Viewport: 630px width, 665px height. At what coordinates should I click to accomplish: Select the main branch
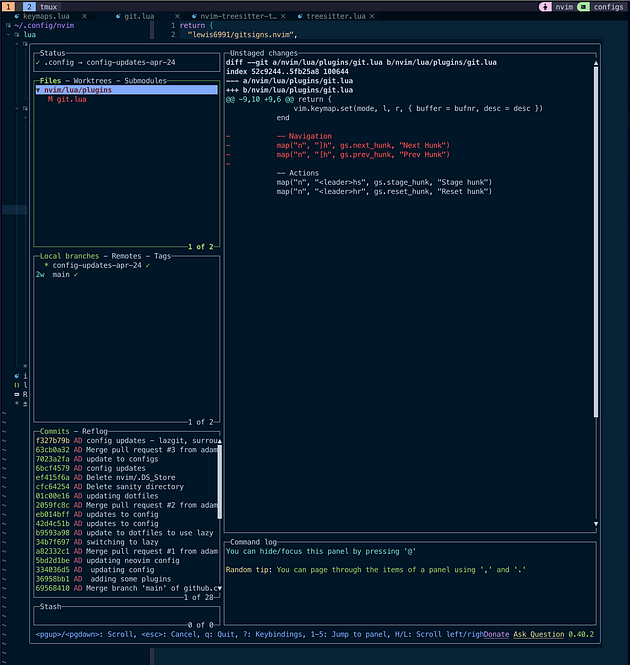(x=61, y=275)
